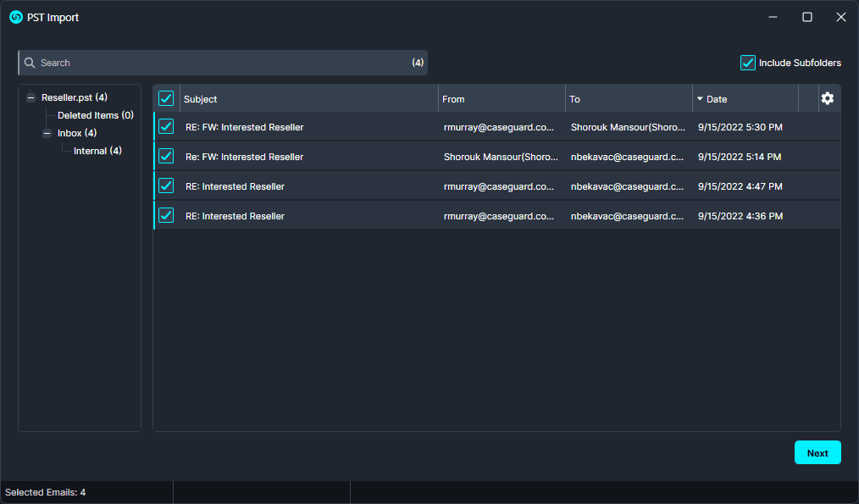The image size is (859, 504).
Task: Click the CaseGuard logo in title bar
Action: (x=15, y=17)
